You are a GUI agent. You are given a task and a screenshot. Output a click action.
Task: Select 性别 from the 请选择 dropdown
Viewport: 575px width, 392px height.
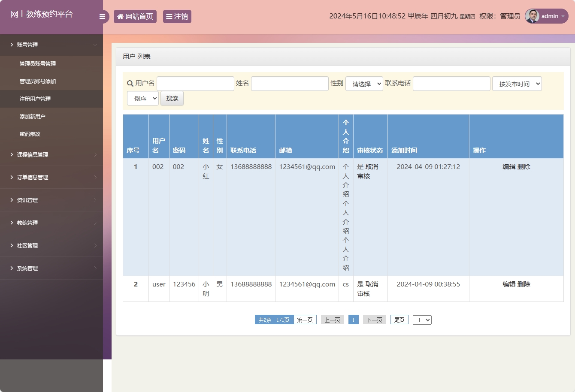tap(364, 84)
